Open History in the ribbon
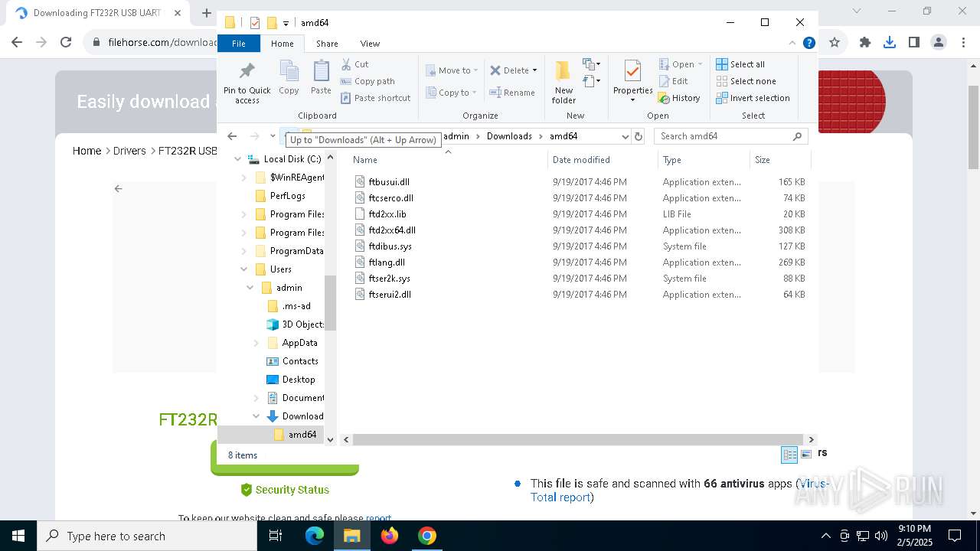 coord(679,98)
